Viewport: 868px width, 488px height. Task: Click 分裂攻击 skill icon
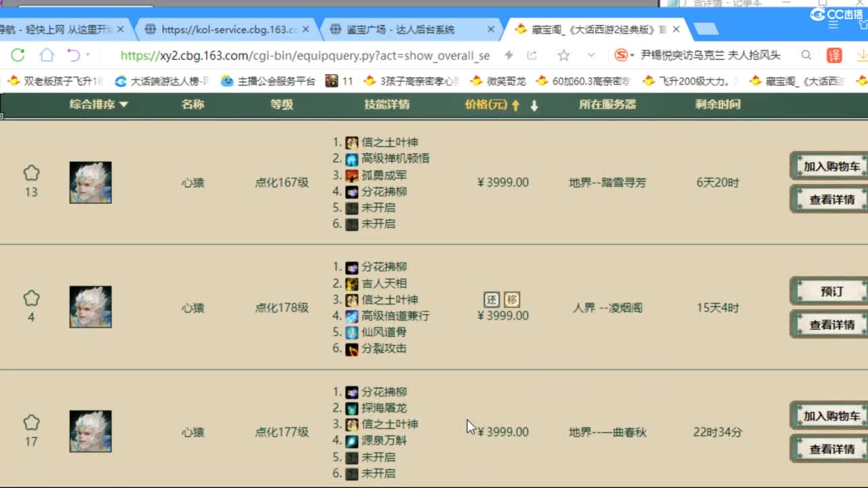pyautogui.click(x=352, y=348)
